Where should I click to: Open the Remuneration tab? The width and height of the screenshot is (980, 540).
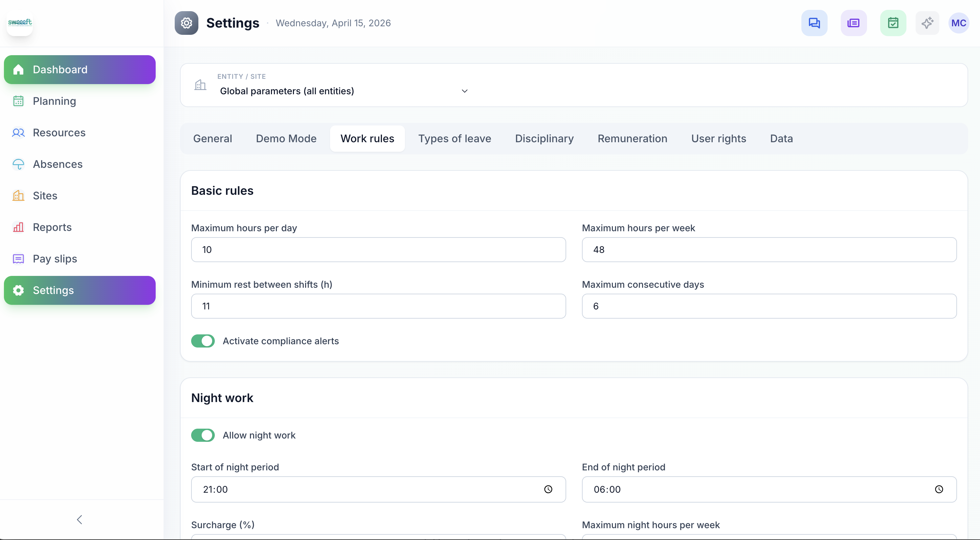(x=632, y=139)
